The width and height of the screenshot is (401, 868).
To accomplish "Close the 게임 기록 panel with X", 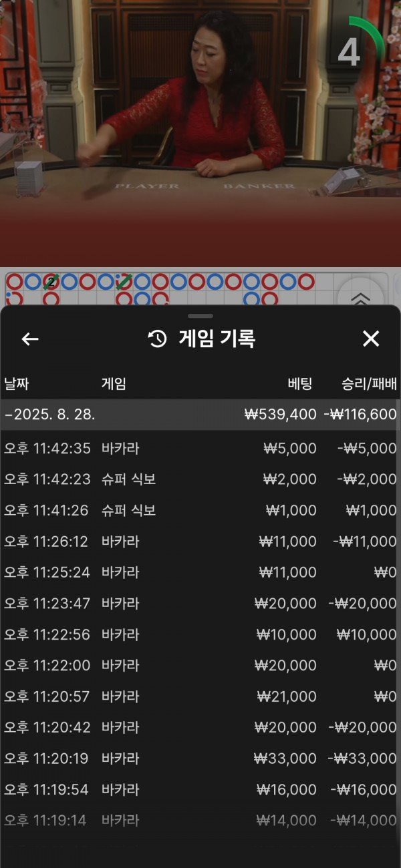I will tap(370, 339).
